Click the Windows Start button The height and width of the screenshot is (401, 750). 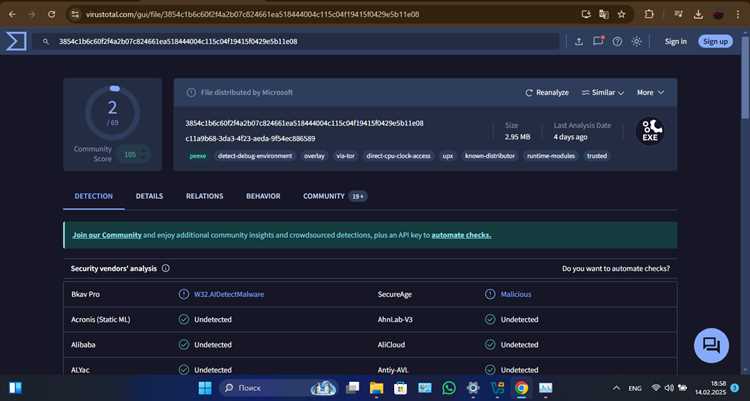(205, 388)
